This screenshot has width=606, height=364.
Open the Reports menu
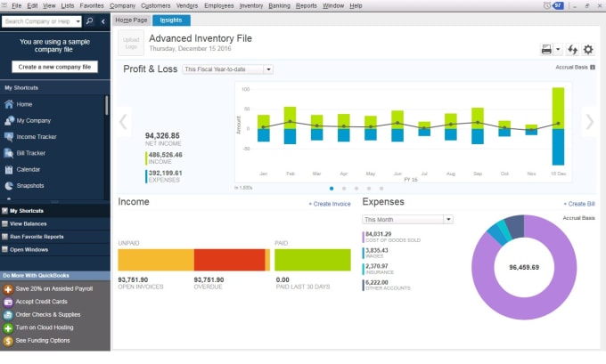pyautogui.click(x=306, y=6)
